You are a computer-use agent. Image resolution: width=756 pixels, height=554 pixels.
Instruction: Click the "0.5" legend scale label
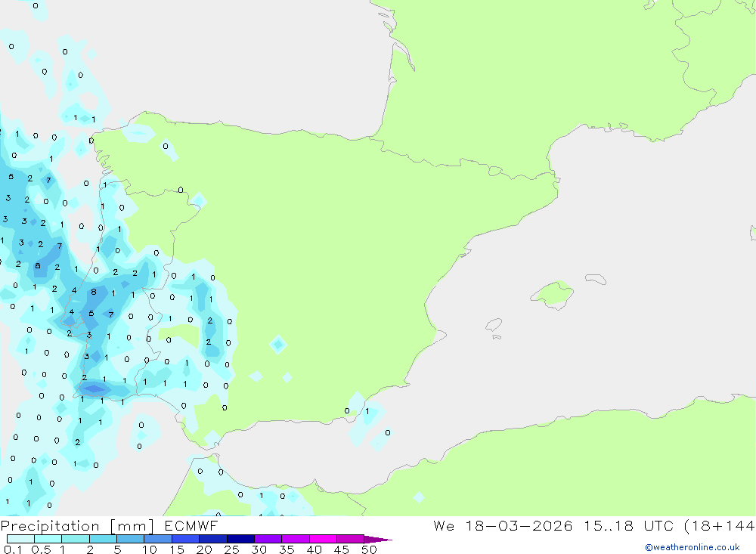[41, 549]
